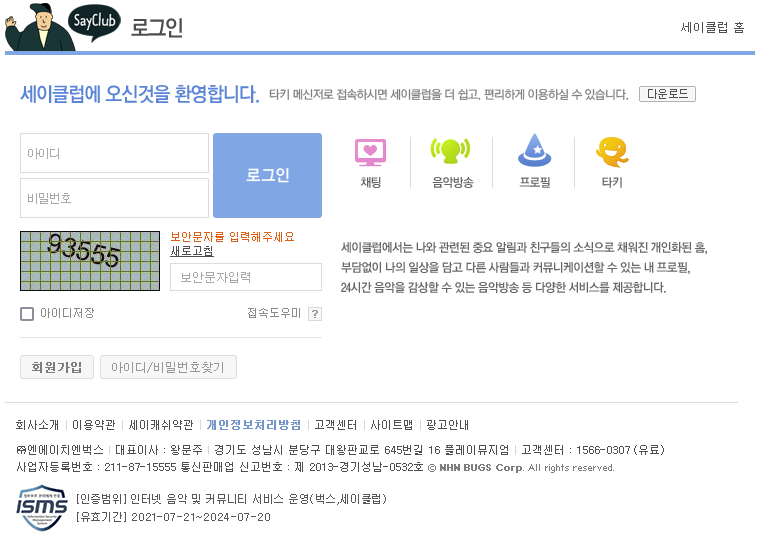Viewport: 773px width, 554px height.
Task: Open the 프로필 wizard hat icon
Action: (x=534, y=162)
